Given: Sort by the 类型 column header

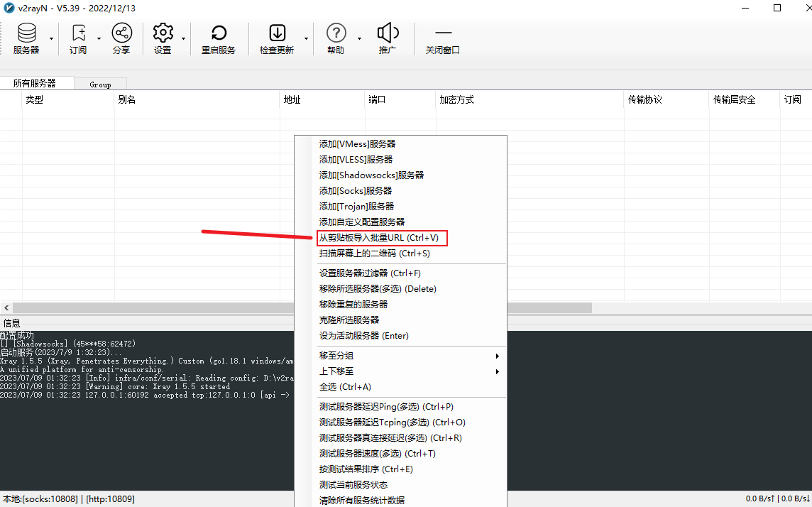Looking at the screenshot, I should (x=68, y=99).
